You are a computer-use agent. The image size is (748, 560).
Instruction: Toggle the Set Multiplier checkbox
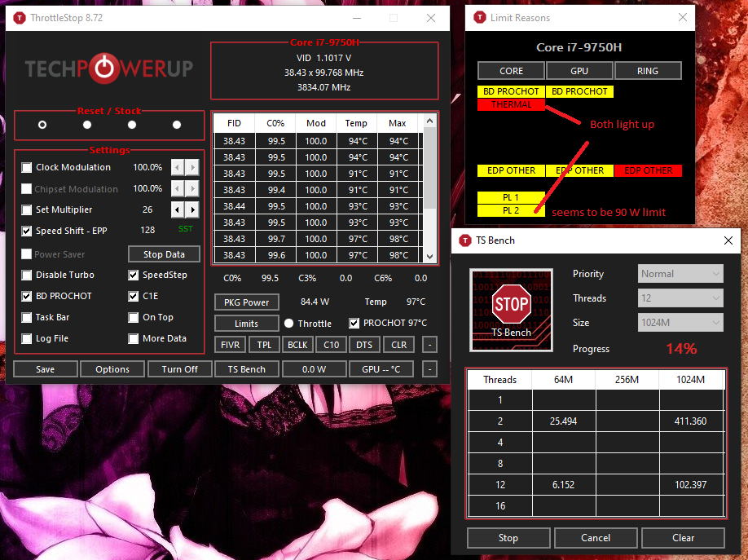coord(27,209)
